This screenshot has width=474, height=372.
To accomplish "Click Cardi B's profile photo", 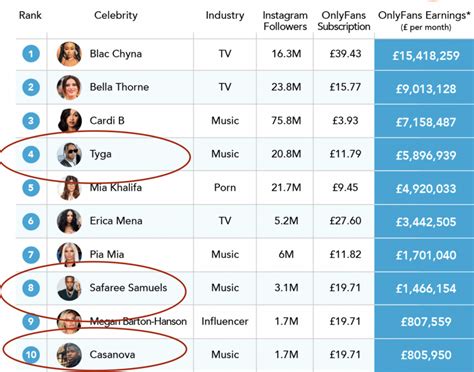I will point(69,121).
